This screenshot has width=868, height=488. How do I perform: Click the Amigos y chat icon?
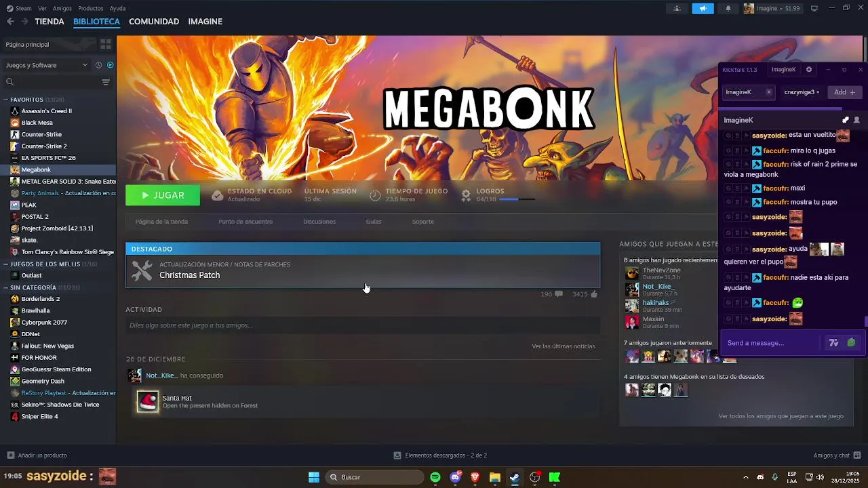click(x=857, y=455)
